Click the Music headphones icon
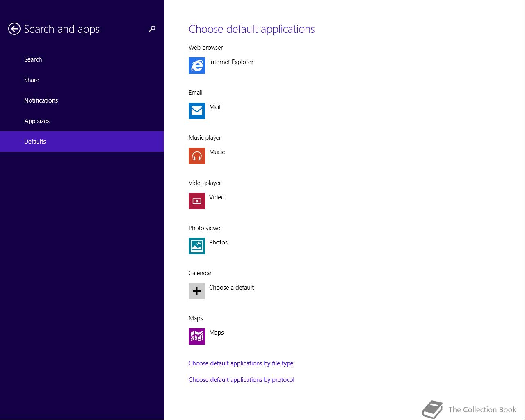The width and height of the screenshot is (525, 420). pyautogui.click(x=197, y=156)
